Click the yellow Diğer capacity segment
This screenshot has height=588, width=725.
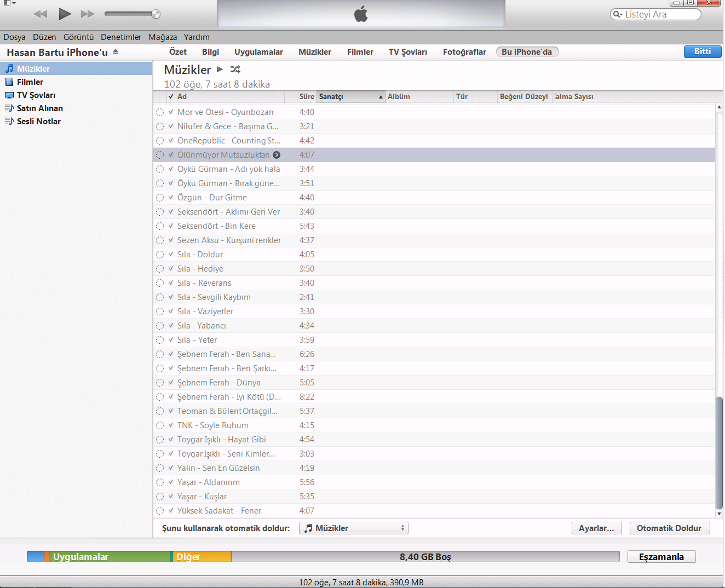(202, 557)
